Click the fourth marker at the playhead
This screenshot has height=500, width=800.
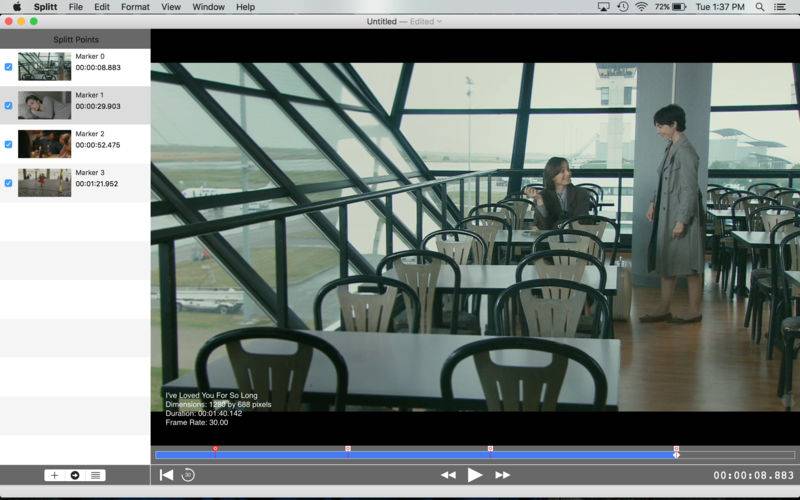click(676, 449)
